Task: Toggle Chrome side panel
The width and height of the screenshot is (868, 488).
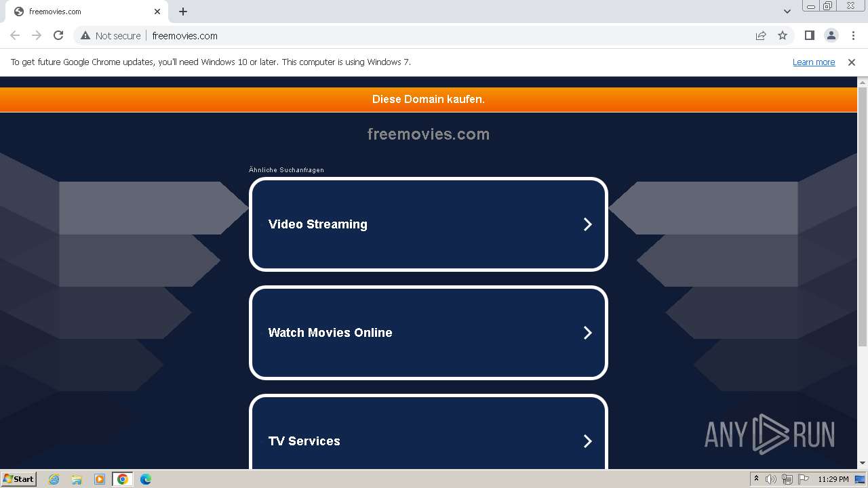Action: (x=809, y=35)
